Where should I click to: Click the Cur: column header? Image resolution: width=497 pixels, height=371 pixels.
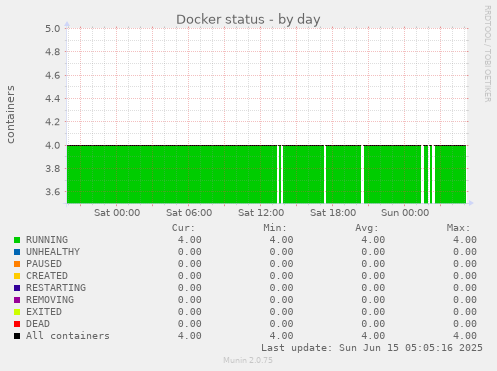(183, 228)
